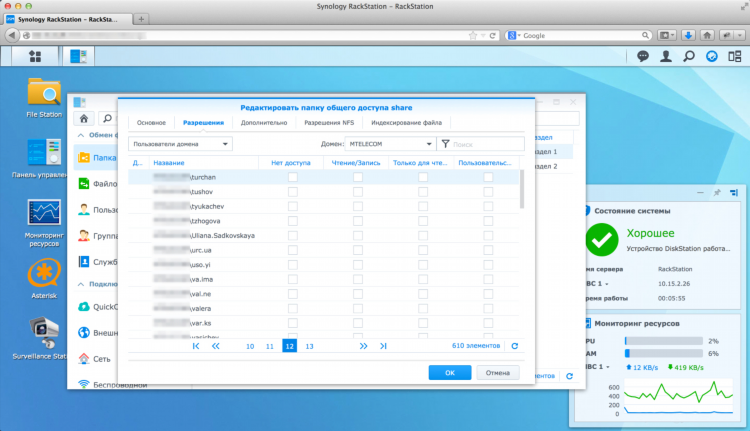Viewport: 750px width, 431px height.
Task: Open External Access globe icon
Action: coord(84,332)
